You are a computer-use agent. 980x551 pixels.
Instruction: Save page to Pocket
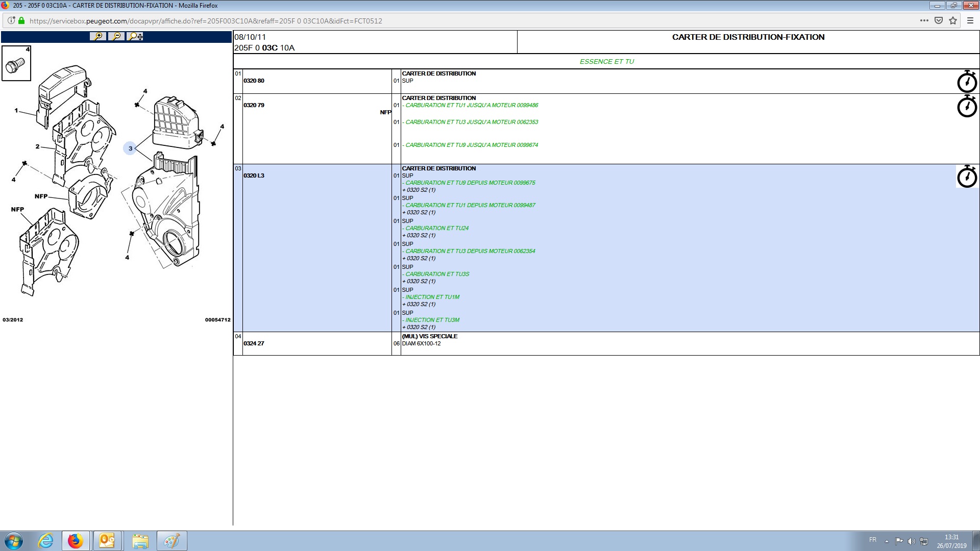pos(938,21)
